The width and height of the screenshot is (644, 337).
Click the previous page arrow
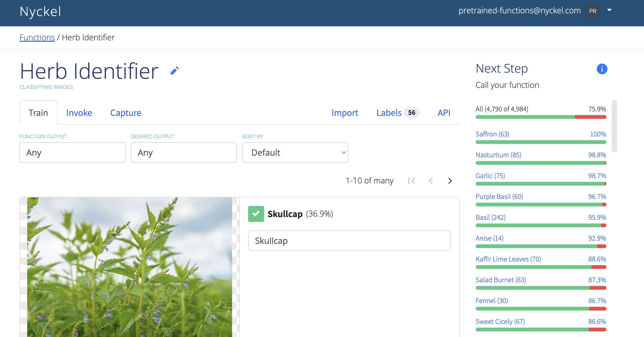click(431, 181)
